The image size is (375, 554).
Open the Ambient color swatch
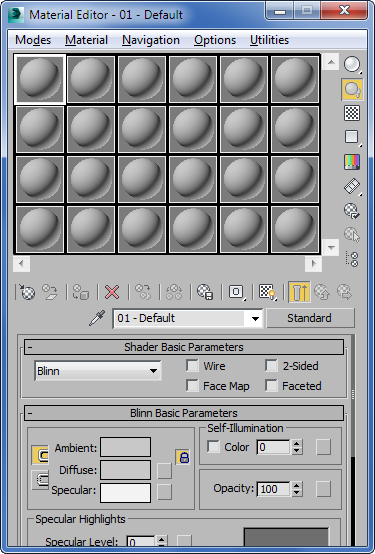(125, 447)
